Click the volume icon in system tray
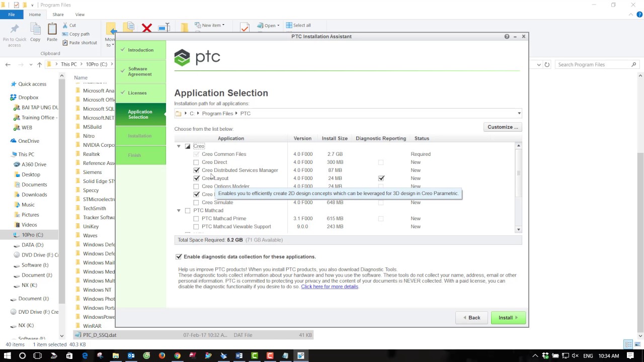The width and height of the screenshot is (644, 362). click(575, 355)
